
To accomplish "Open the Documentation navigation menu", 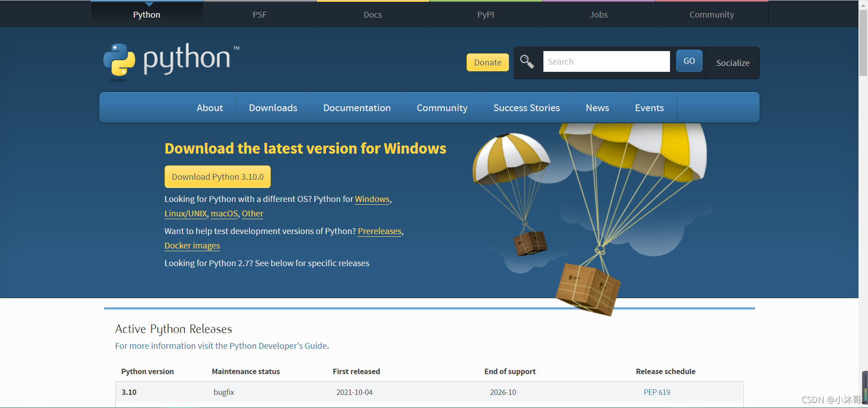I will (x=357, y=108).
